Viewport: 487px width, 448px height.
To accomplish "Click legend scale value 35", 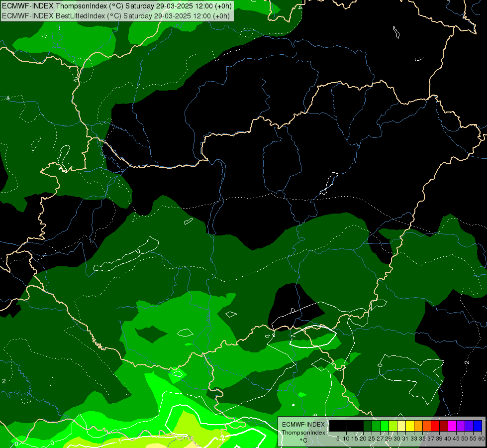I will (x=422, y=439).
